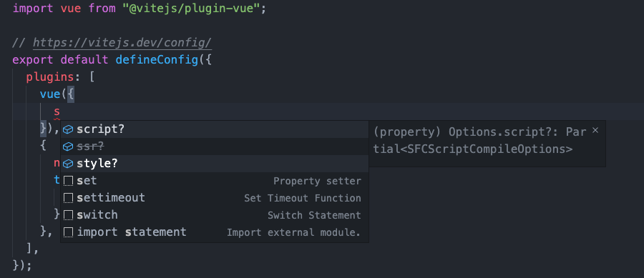The image size is (644, 278).
Task: Insert the Property setter snippet
Action: [215, 181]
